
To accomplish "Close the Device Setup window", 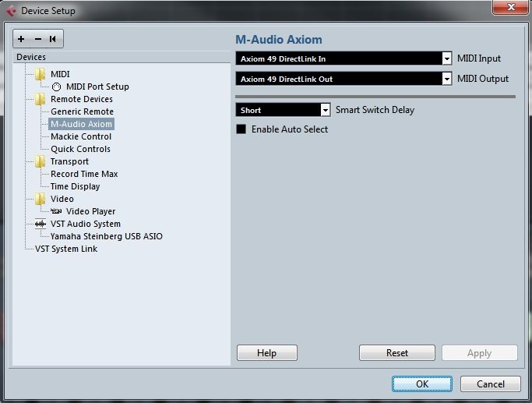I will [x=511, y=7].
